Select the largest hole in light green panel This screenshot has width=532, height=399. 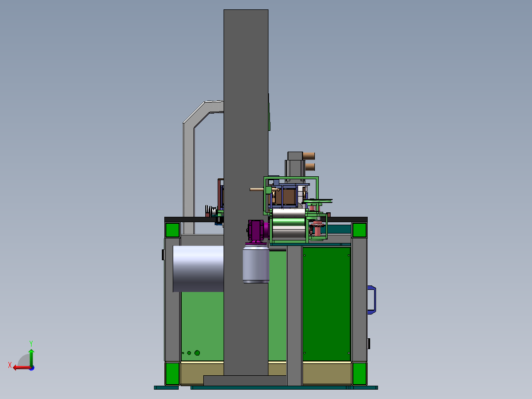click(197, 353)
